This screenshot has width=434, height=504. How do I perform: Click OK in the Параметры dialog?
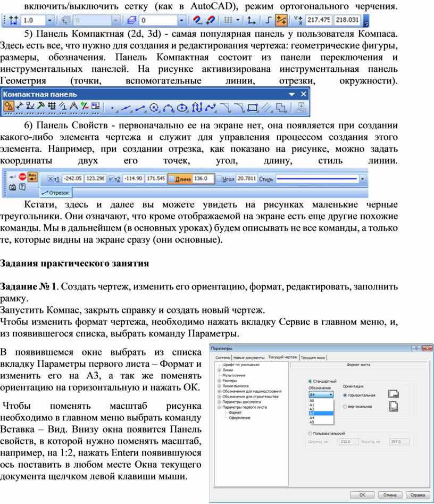[362, 495]
